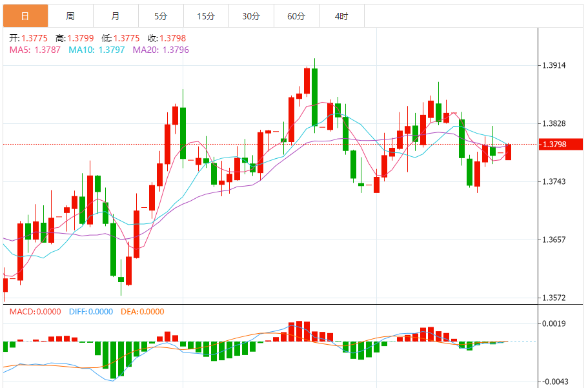Select the 日 daily chart tab
This screenshot has width=588, height=388.
click(x=26, y=16)
